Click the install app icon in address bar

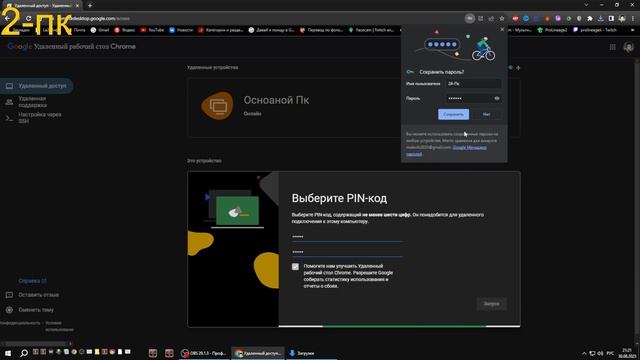click(481, 18)
